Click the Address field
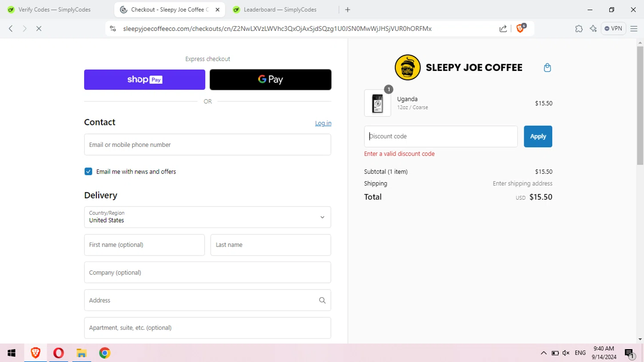This screenshot has width=644, height=362. coord(208,300)
